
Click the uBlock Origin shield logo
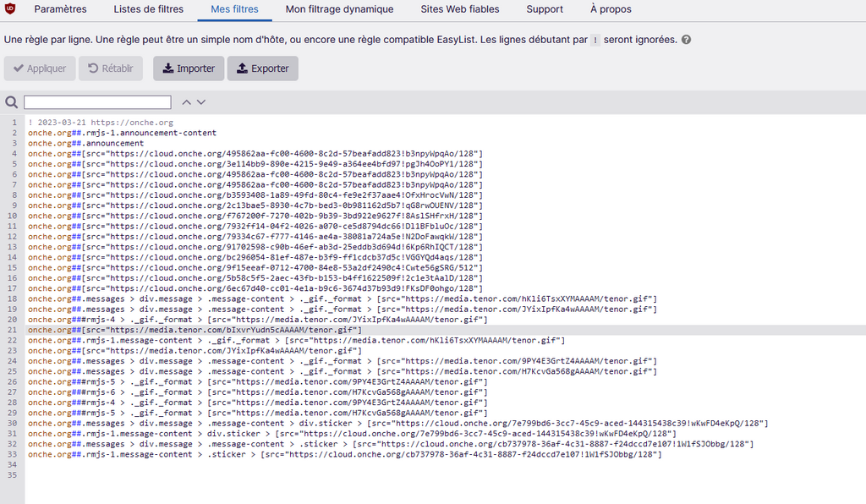coord(12,9)
